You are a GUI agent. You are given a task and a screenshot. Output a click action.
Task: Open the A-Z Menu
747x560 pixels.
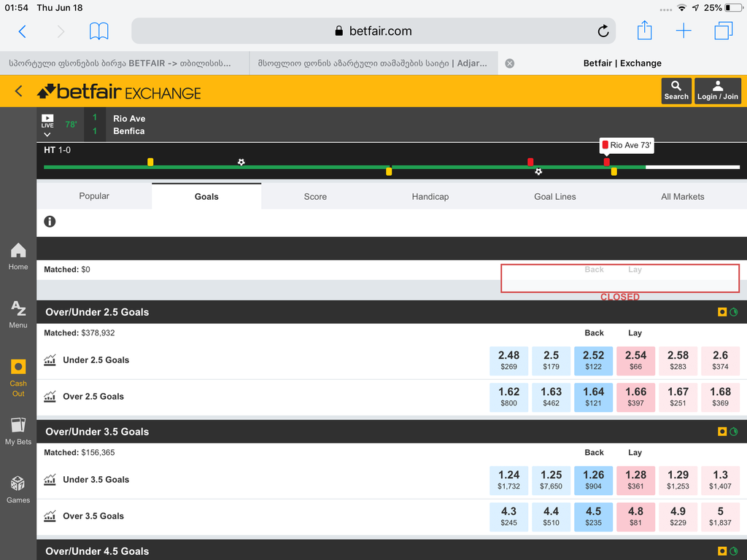point(18,315)
